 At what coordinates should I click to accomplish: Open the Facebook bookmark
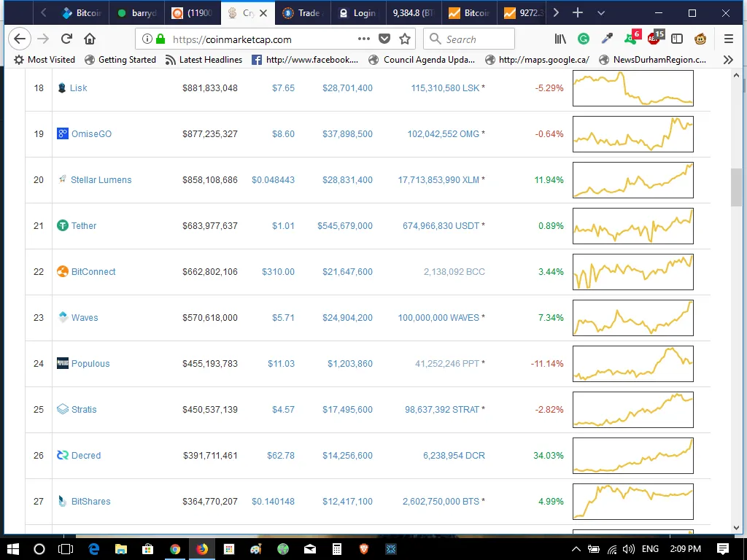pos(305,60)
